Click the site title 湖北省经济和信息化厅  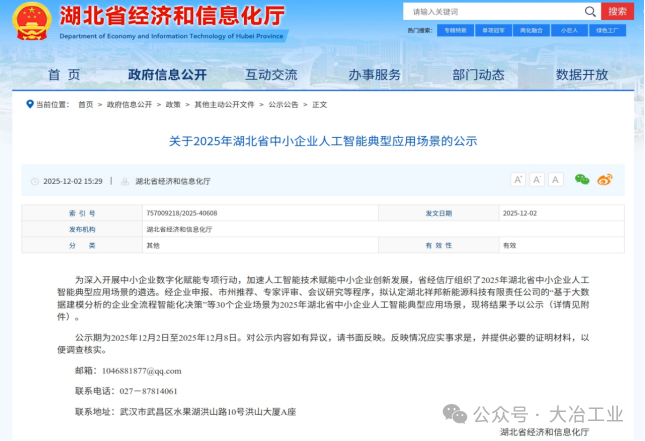pos(172,16)
